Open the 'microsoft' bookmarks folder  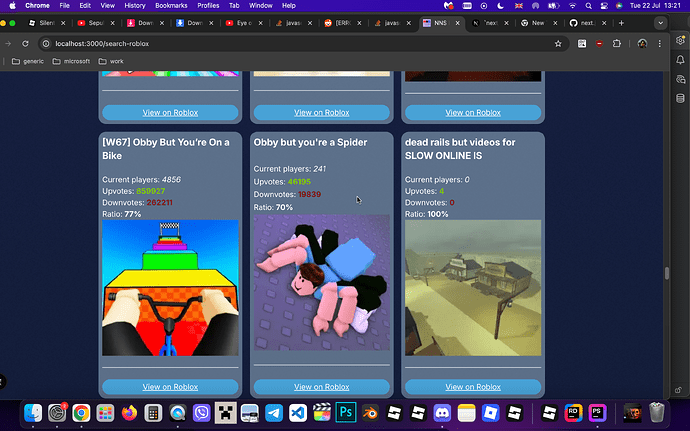coord(71,61)
